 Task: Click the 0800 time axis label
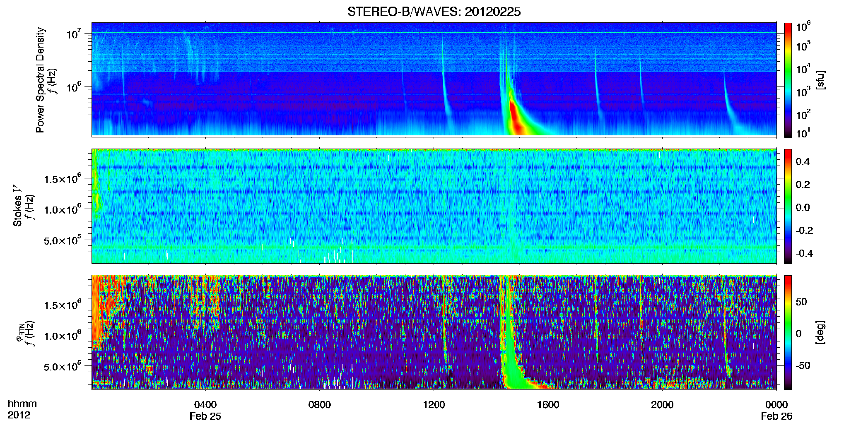point(319,405)
